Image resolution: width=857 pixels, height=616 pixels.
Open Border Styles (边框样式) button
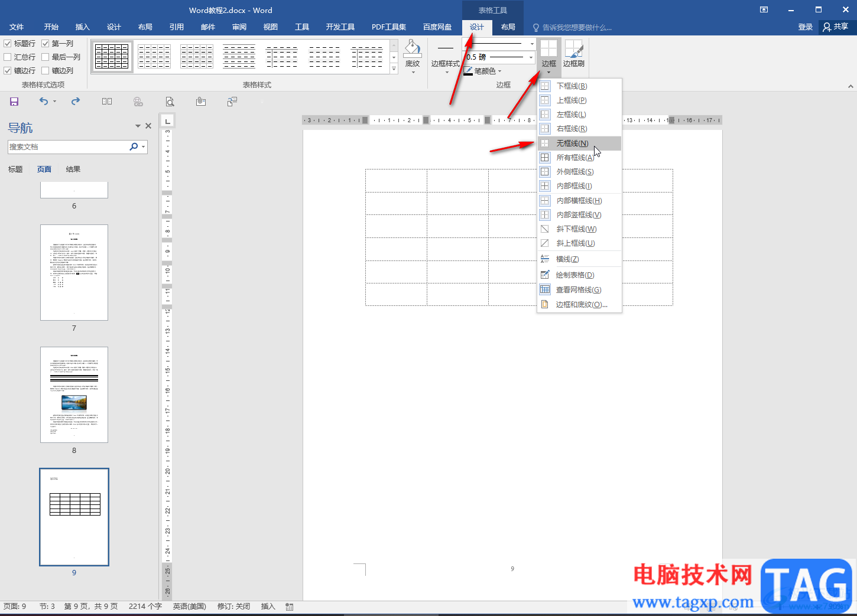pyautogui.click(x=445, y=57)
